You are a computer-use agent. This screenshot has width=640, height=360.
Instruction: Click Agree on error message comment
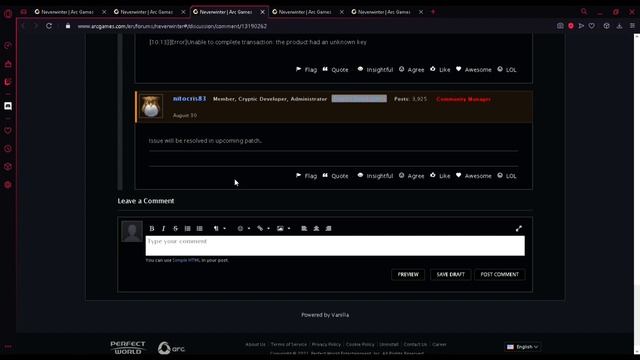pos(411,70)
